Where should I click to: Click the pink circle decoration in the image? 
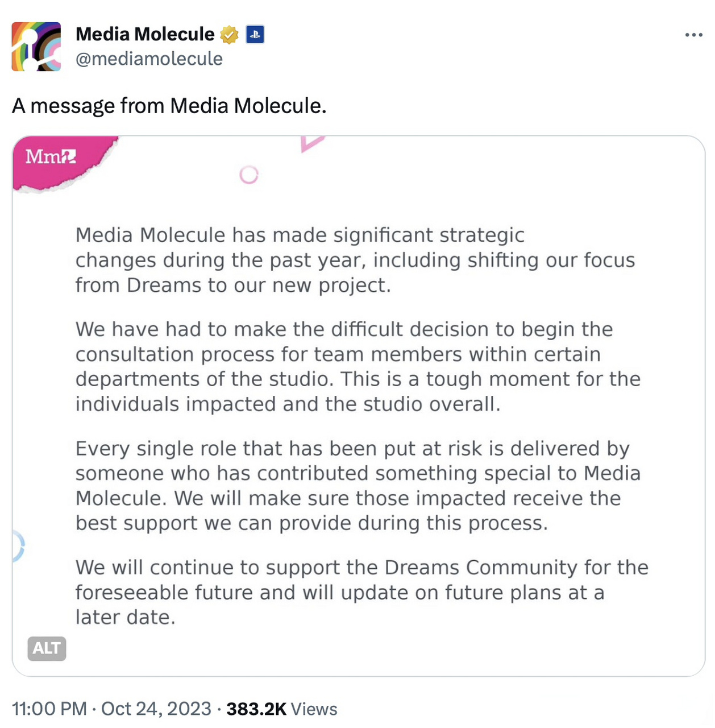pos(248,175)
